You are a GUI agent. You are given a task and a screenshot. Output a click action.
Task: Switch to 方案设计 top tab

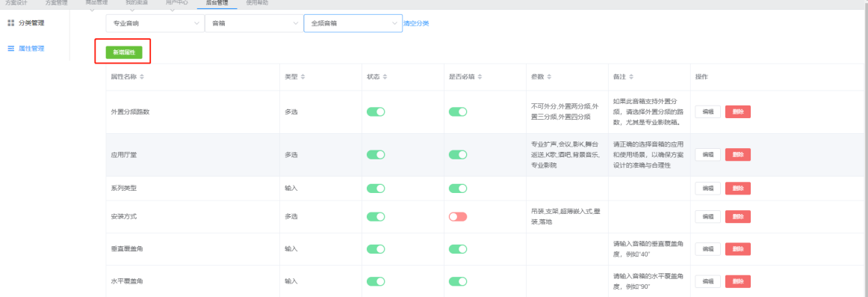16,3
